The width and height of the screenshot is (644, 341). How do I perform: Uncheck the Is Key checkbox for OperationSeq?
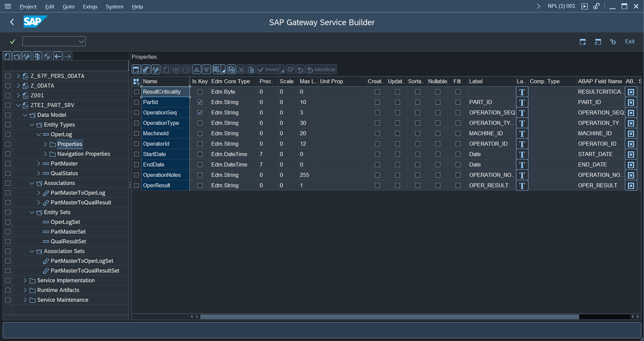click(200, 112)
